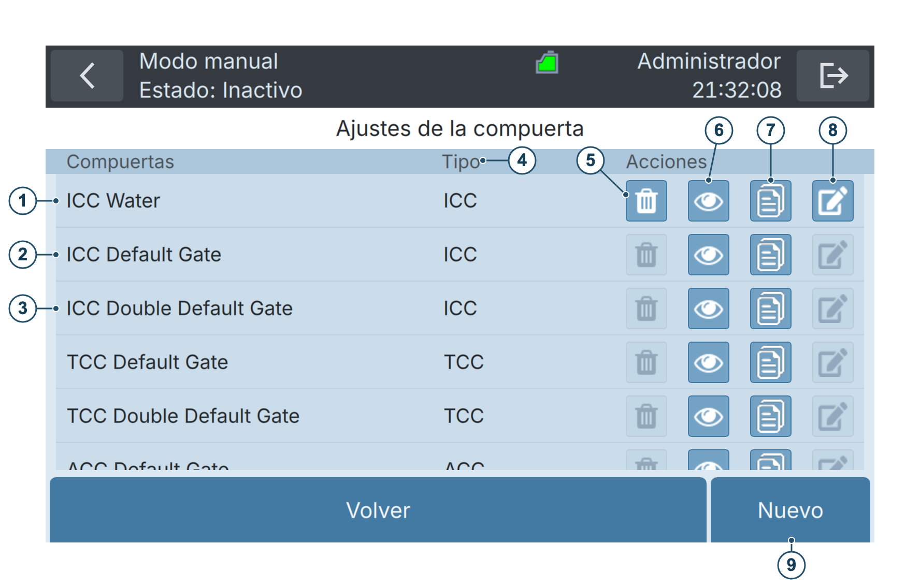Copy the ICC Water gate
This screenshot has height=588, width=920.
771,201
